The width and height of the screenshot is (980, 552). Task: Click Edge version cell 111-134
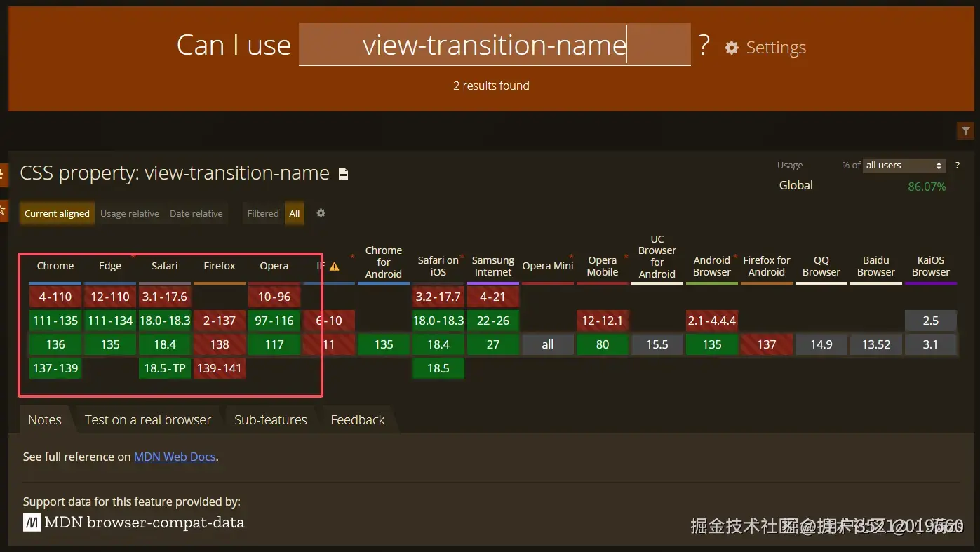point(110,321)
